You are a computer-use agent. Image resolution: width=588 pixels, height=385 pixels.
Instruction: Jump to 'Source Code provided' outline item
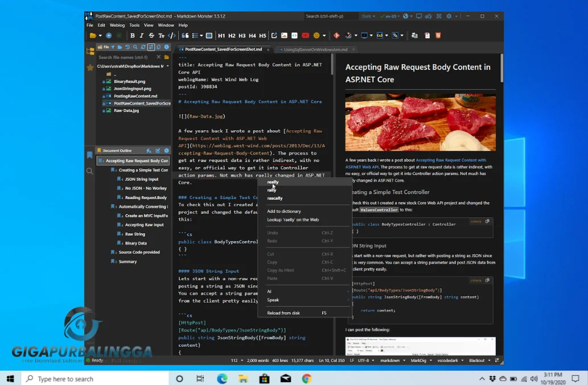click(139, 252)
